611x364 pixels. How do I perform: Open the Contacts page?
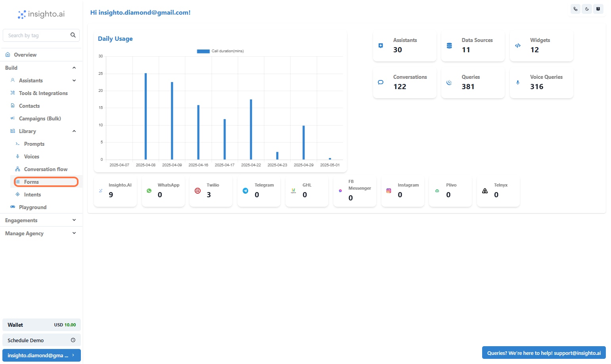coord(29,106)
